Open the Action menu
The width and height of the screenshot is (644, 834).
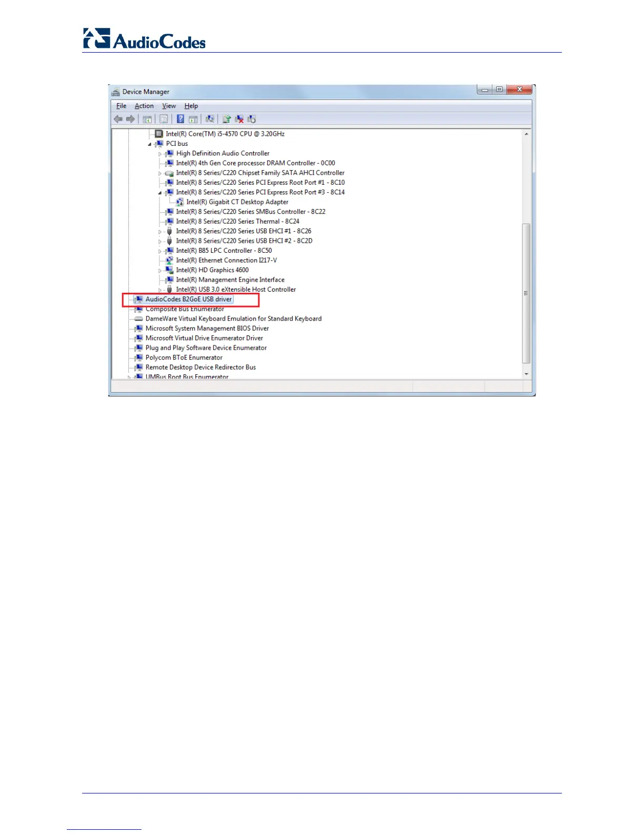[144, 106]
